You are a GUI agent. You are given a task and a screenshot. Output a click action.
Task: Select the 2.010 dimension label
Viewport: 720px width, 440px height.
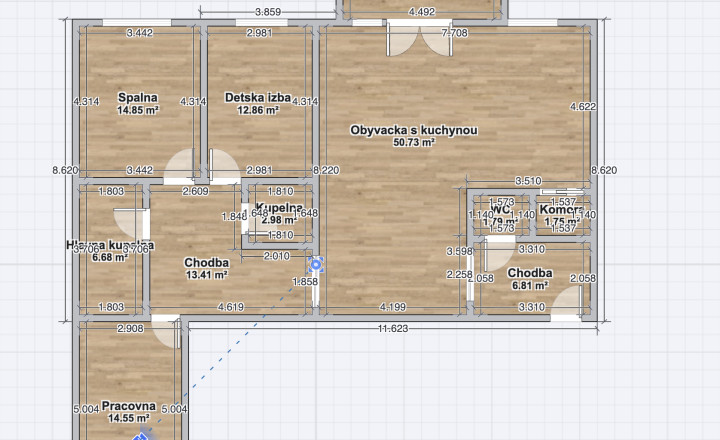pos(276,256)
